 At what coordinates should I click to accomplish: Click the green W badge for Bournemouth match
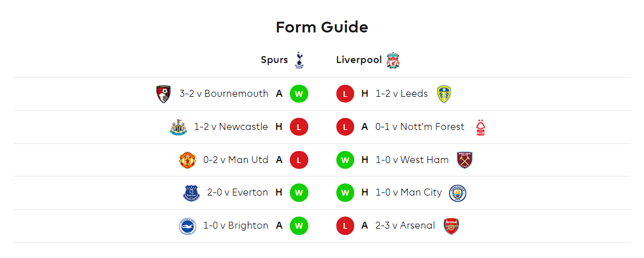click(x=299, y=94)
